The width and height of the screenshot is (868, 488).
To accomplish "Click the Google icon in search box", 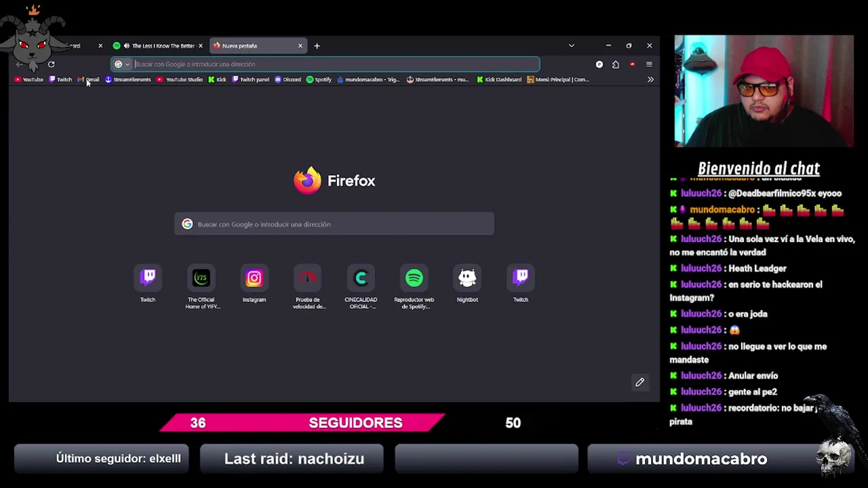I will (187, 224).
